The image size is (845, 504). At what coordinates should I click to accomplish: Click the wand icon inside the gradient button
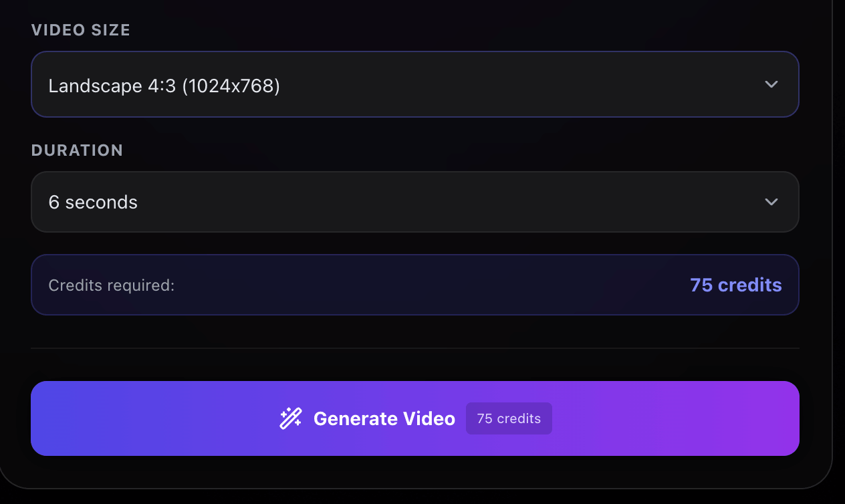click(x=290, y=418)
